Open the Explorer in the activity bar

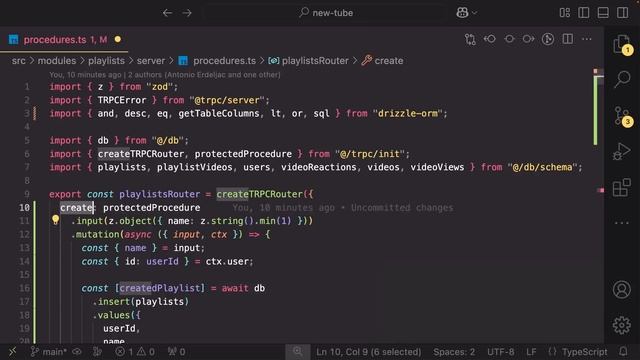622,44
